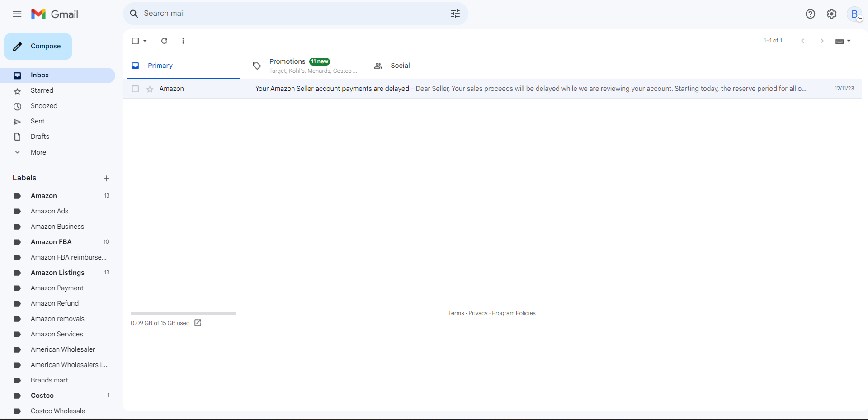Image resolution: width=868 pixels, height=420 pixels.
Task: Open the Support help icon
Action: click(810, 14)
